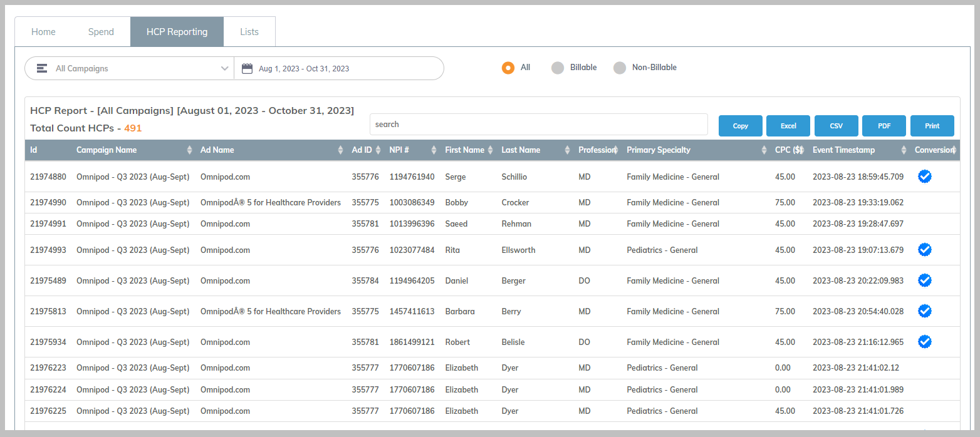This screenshot has height=437, width=980.
Task: Click conversion checkmark in Daniel Berger's row
Action: pyautogui.click(x=924, y=280)
